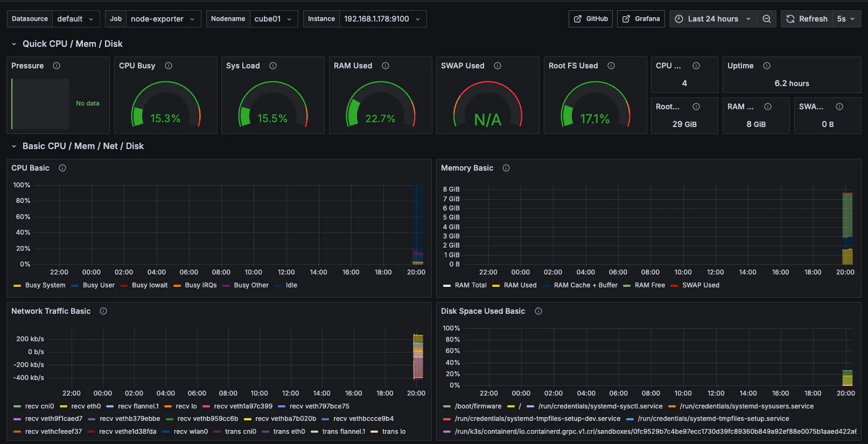
Task: Open the Nodename cube01 dropdown
Action: tap(273, 19)
